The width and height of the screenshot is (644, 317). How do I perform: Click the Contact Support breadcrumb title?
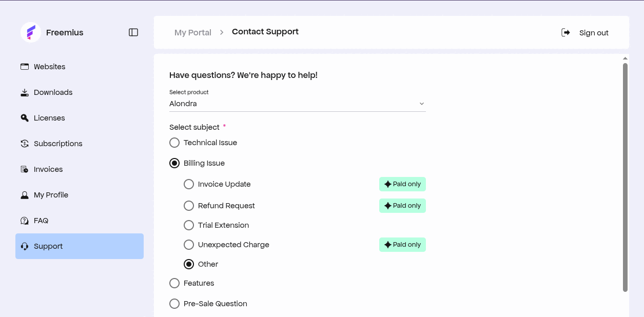pyautogui.click(x=265, y=32)
